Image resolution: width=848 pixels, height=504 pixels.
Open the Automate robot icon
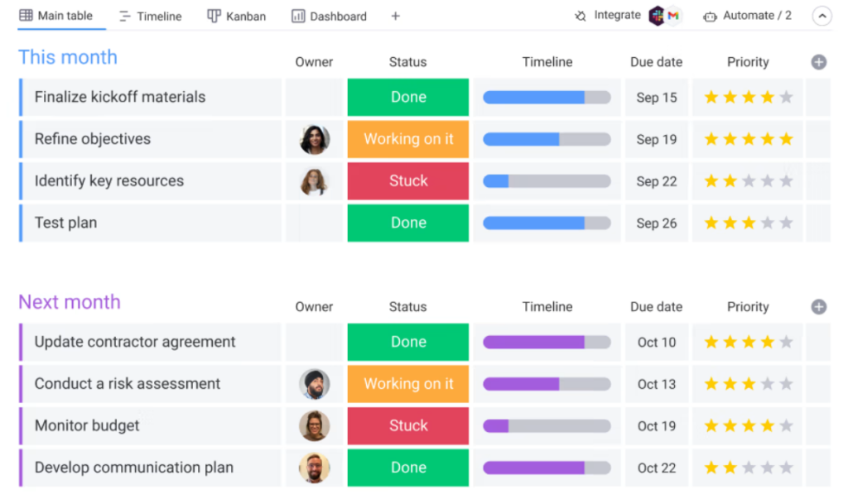pyautogui.click(x=710, y=16)
